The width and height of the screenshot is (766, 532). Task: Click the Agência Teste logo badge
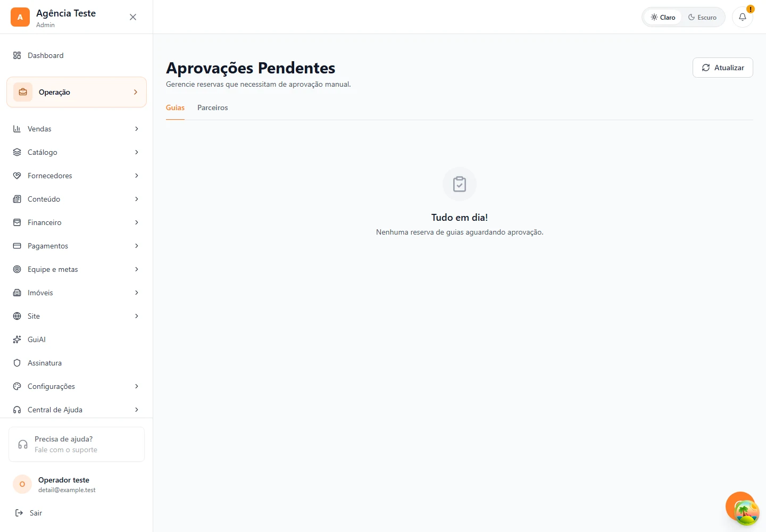point(20,17)
